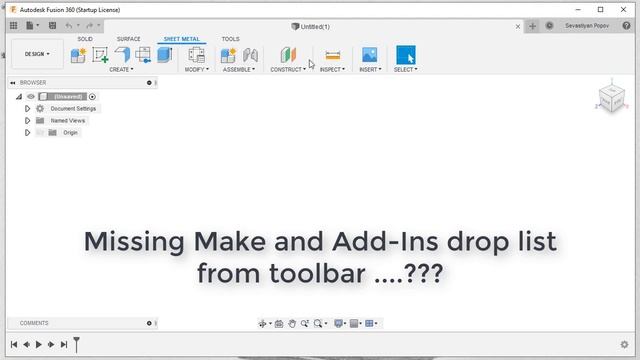Jump to timeline end

[x=64, y=344]
